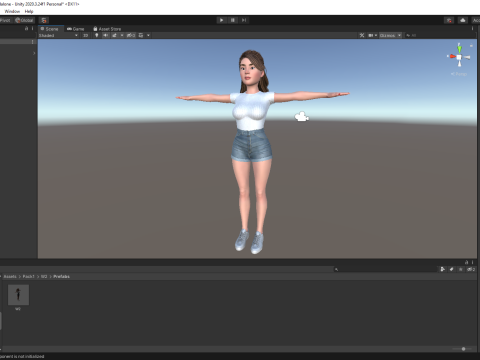Toggle 2D view mode in Scene
This screenshot has width=480, height=360.
coord(86,35)
